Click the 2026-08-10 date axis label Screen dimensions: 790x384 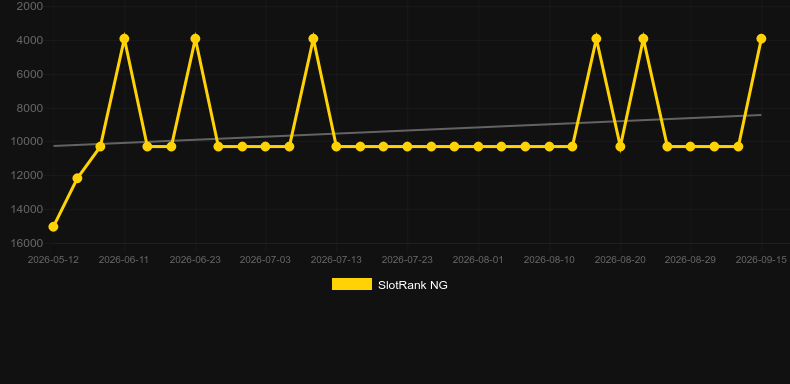coord(549,260)
